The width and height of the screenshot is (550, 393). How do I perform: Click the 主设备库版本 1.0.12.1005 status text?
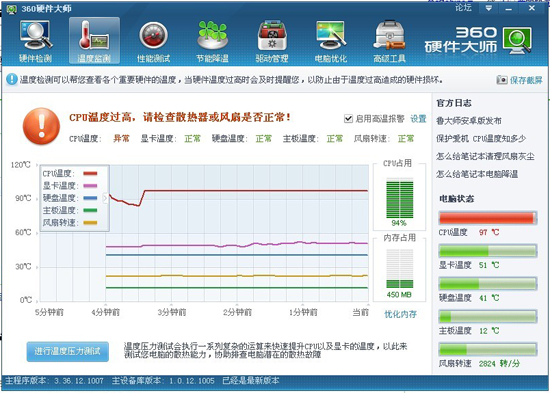(163, 381)
